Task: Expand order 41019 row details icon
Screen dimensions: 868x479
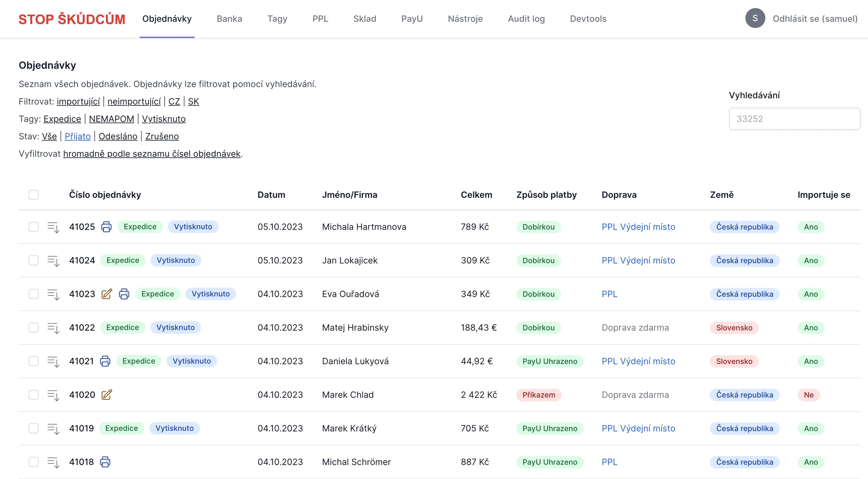Action: [x=53, y=429]
